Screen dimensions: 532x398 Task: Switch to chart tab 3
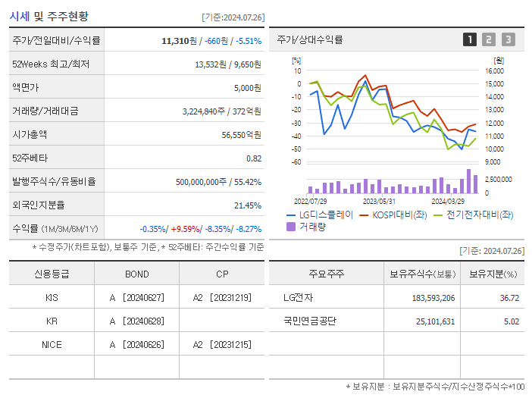pos(509,39)
